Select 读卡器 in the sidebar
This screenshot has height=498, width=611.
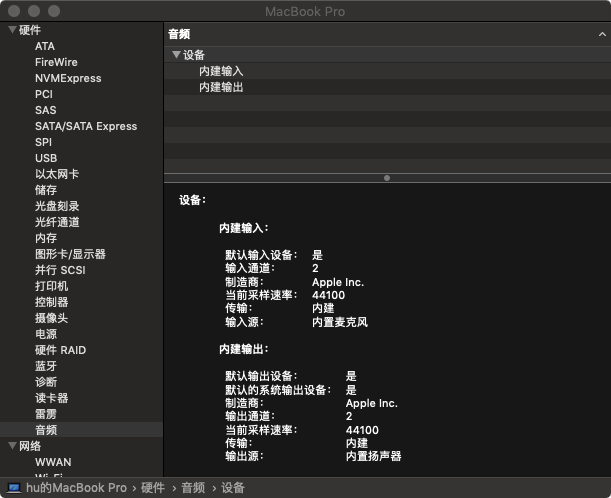pyautogui.click(x=51, y=397)
